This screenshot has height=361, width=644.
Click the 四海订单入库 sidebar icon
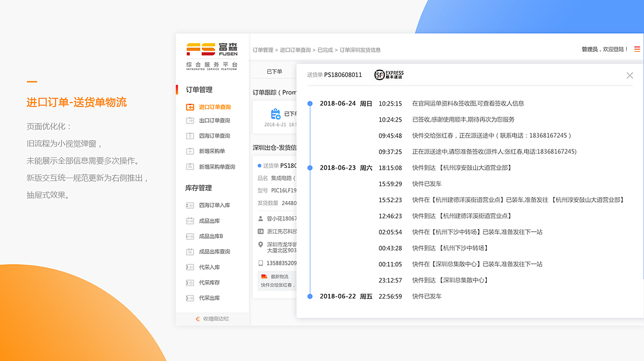(x=190, y=205)
